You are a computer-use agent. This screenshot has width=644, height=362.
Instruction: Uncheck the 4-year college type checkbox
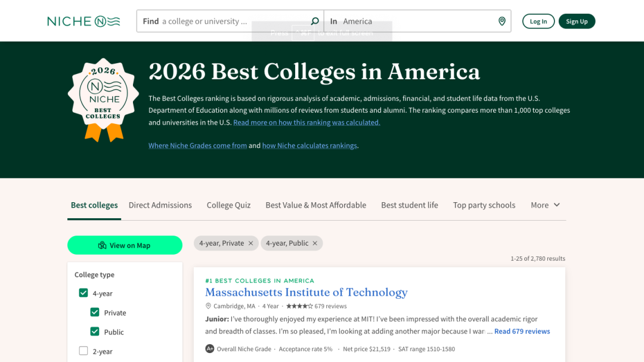click(x=83, y=293)
